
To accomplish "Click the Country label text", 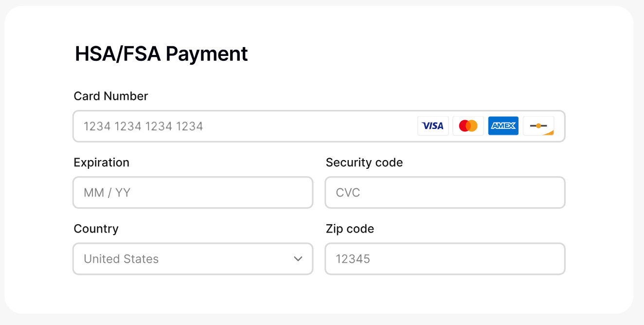I will [96, 229].
